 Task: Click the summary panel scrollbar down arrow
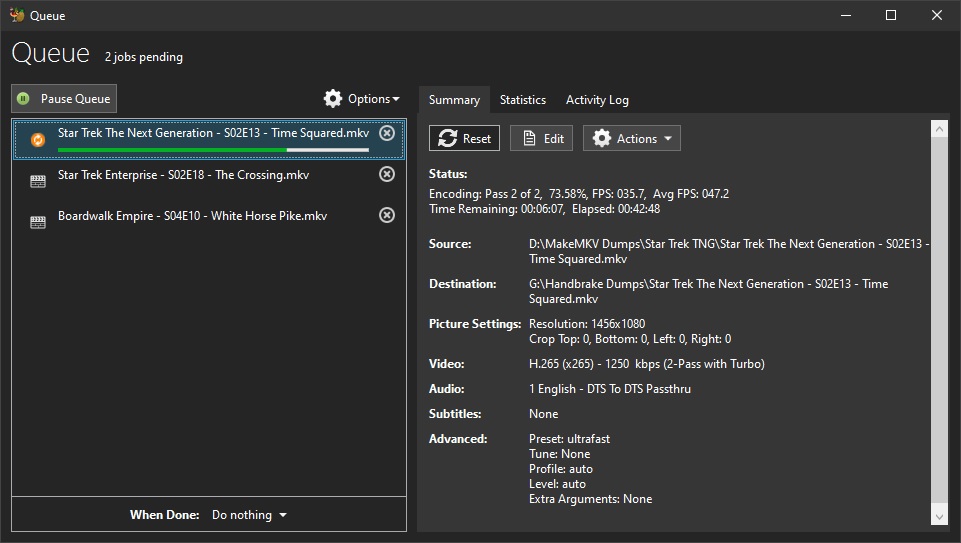click(x=939, y=517)
